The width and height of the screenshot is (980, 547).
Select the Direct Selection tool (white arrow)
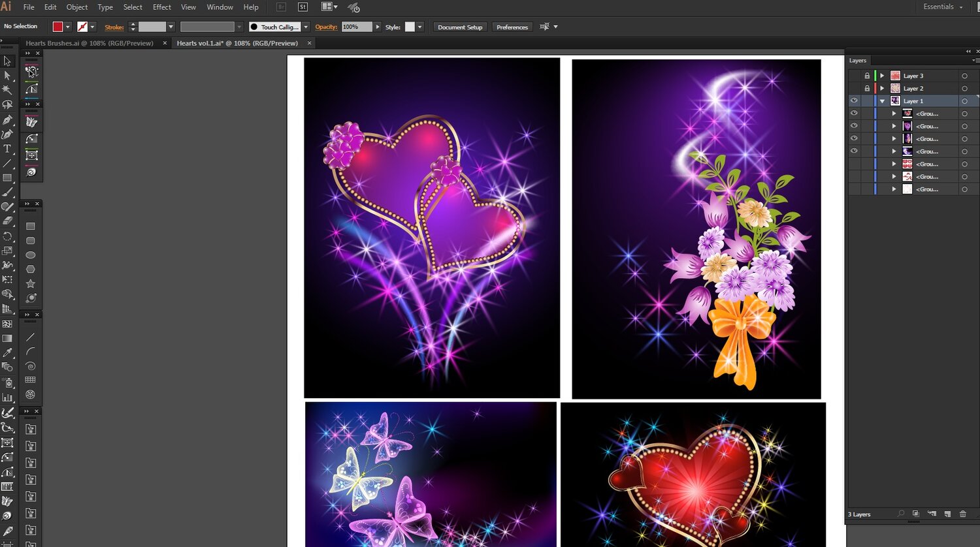click(7, 76)
